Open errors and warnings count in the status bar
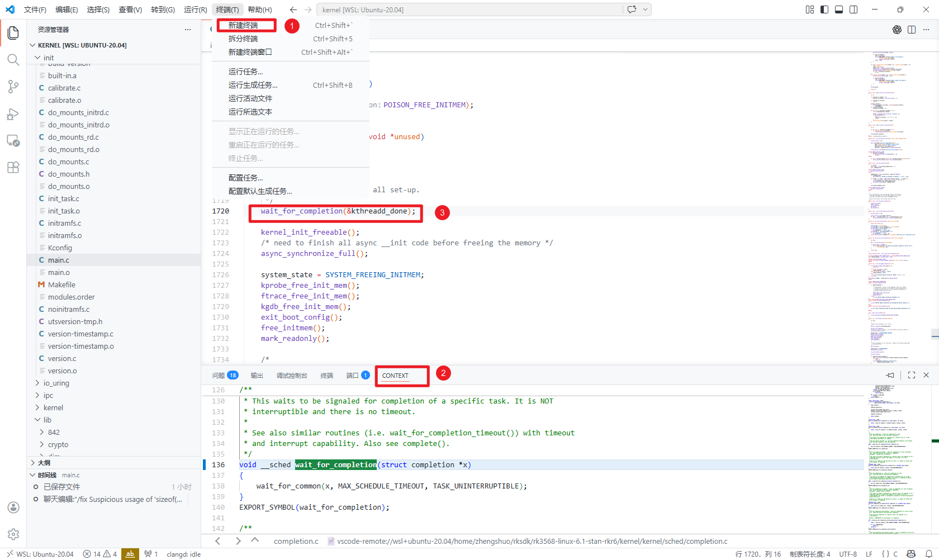Screen dimensions: 939x560 point(100,554)
